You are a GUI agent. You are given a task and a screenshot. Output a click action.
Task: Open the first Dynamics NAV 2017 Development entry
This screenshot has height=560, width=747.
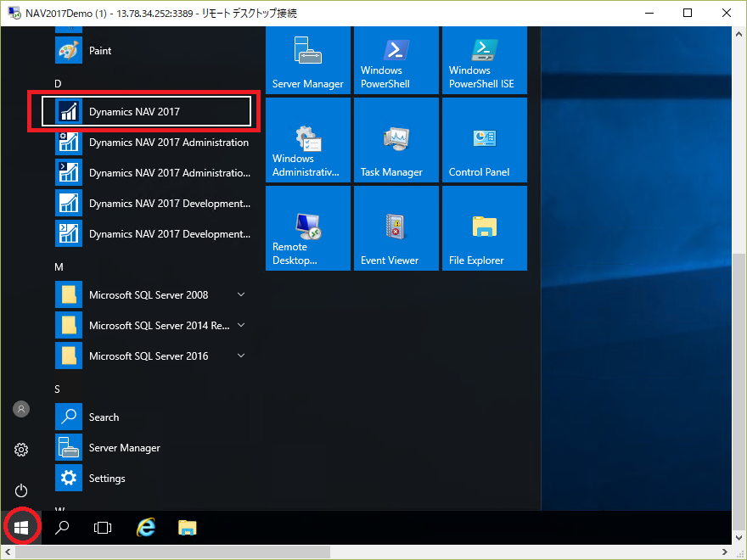pyautogui.click(x=153, y=203)
